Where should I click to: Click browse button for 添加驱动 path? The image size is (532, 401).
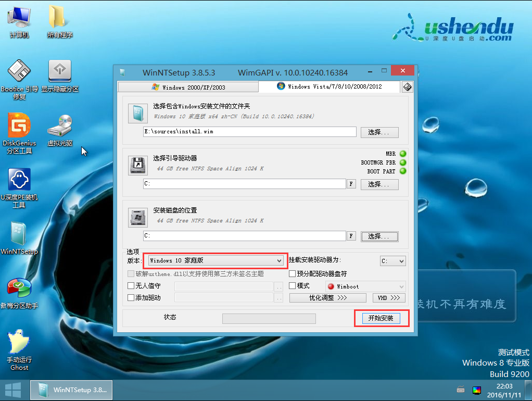click(x=279, y=298)
